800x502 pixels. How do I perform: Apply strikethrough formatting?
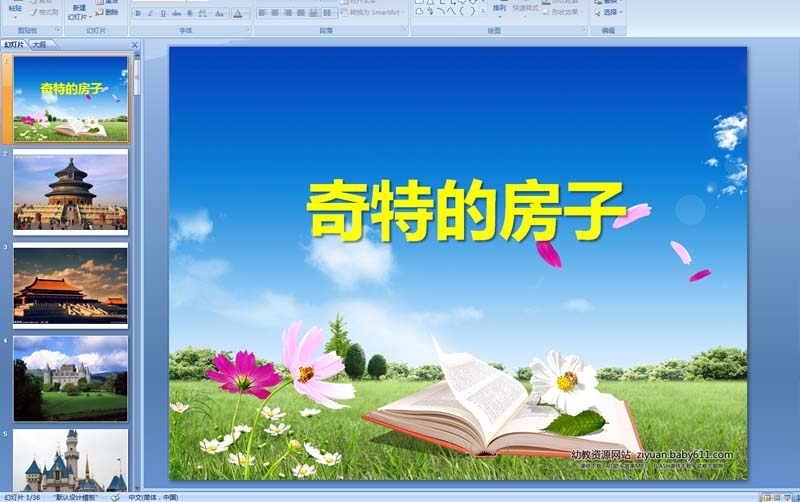177,14
